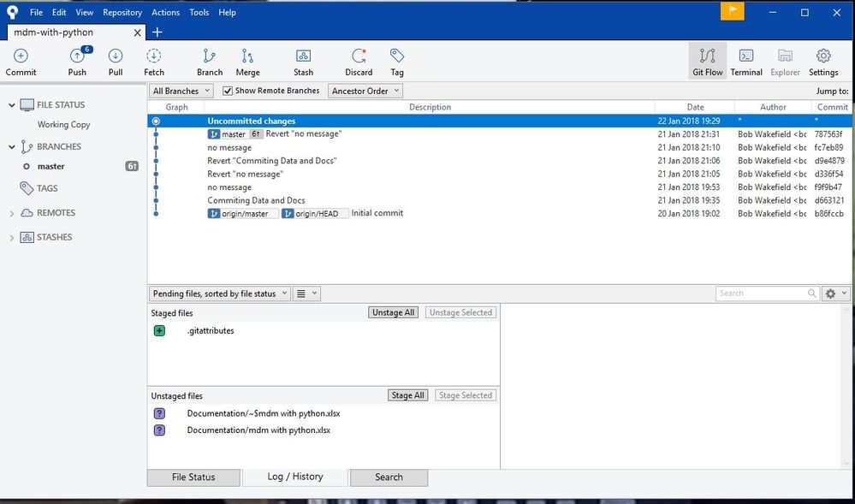Launch the Terminal from the toolbar

point(746,62)
